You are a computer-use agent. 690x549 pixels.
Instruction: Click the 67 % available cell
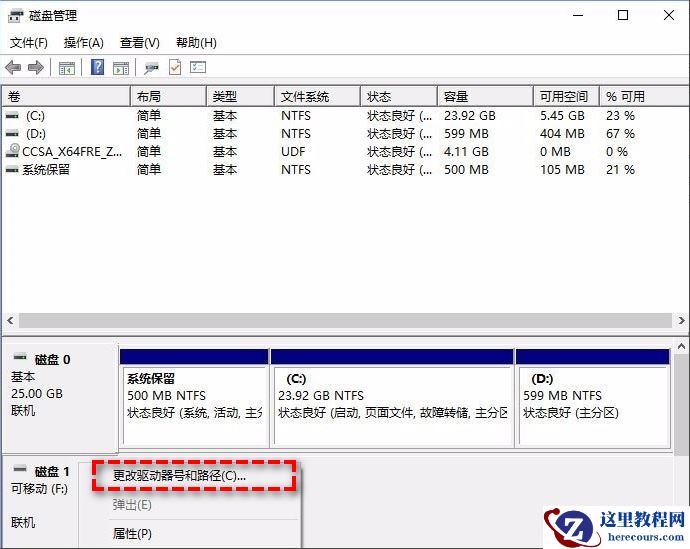point(620,133)
